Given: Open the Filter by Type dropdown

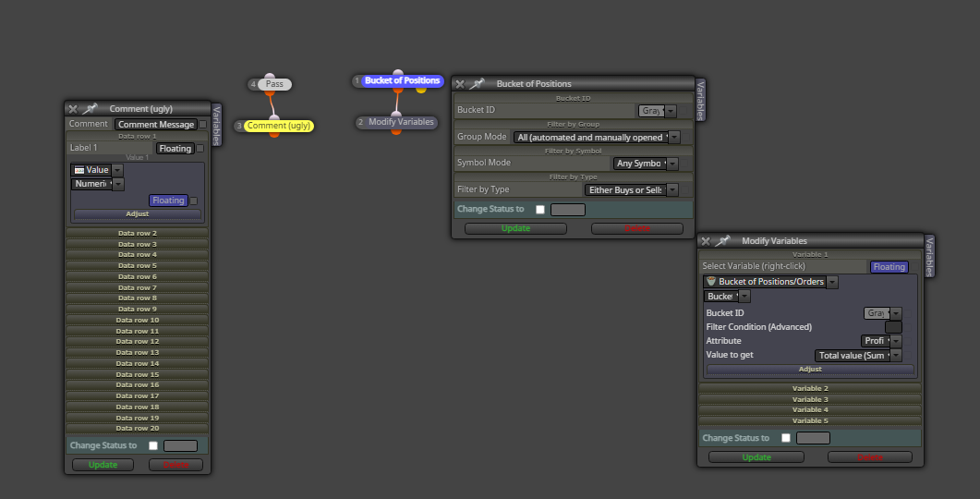Looking at the screenshot, I should coord(672,190).
